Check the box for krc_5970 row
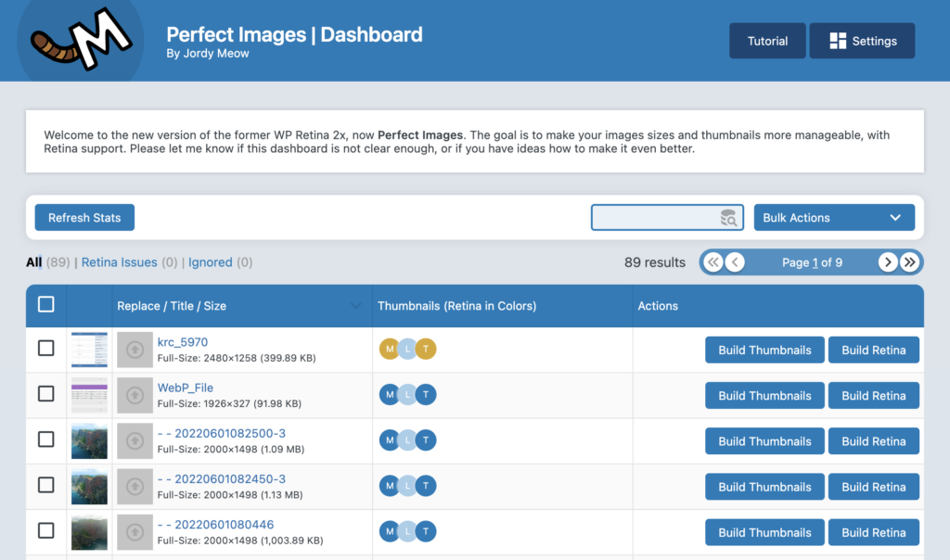 (x=46, y=348)
